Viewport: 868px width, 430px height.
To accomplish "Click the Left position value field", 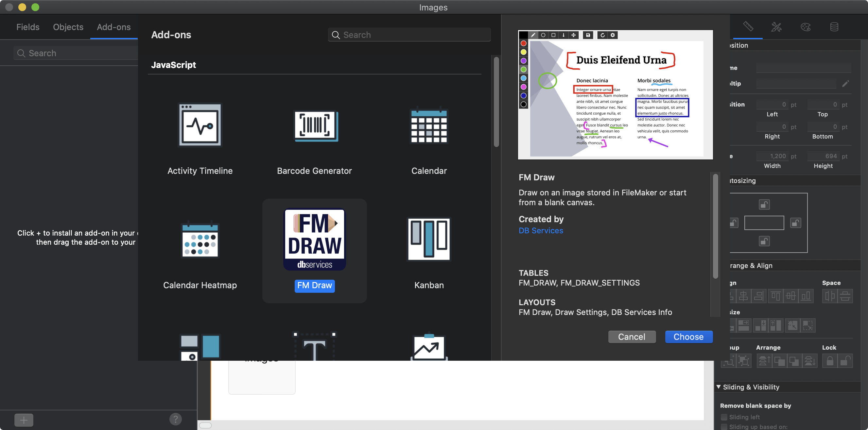I will [772, 105].
